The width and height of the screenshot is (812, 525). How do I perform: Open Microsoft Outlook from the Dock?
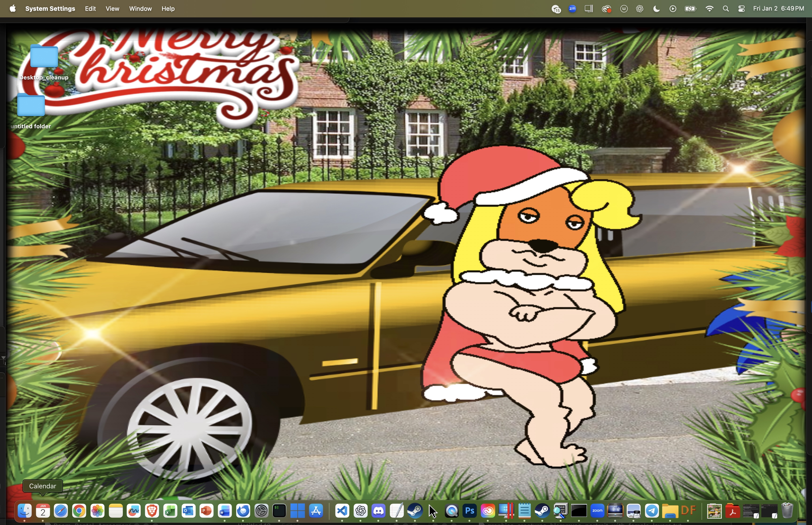(x=188, y=511)
